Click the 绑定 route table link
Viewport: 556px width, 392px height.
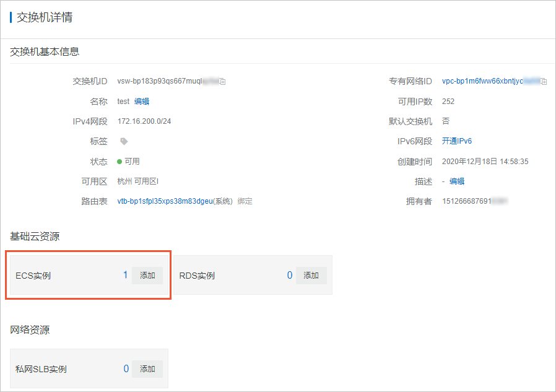[245, 201]
